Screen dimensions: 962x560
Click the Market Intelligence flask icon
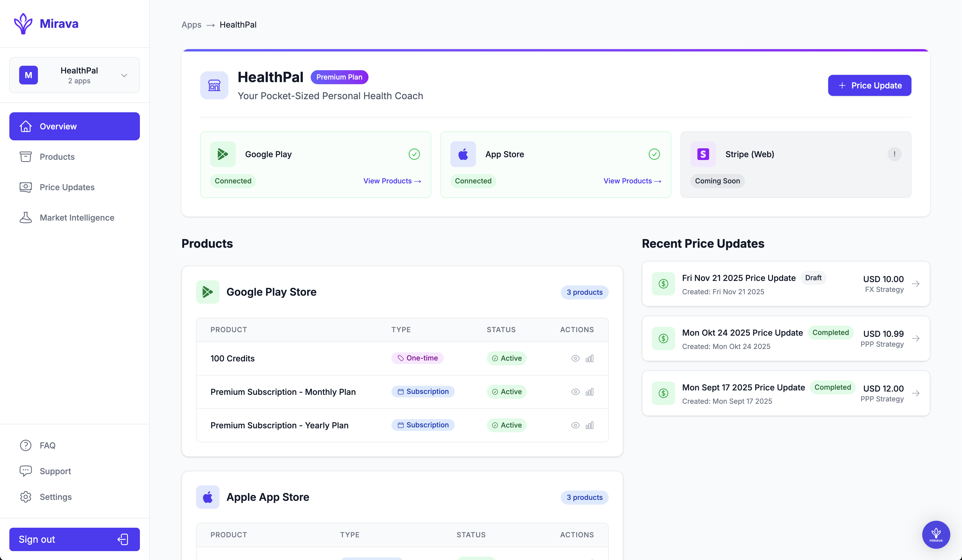coord(25,217)
